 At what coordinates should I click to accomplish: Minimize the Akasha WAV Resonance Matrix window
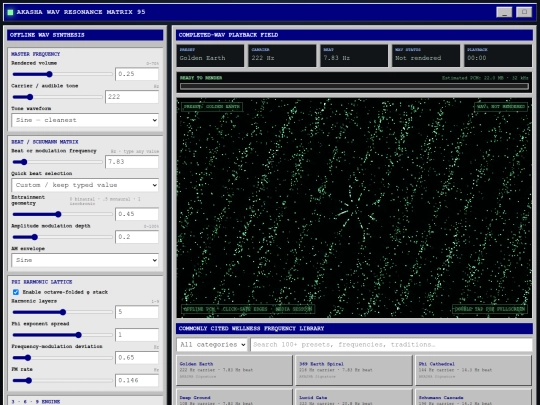[504, 12]
